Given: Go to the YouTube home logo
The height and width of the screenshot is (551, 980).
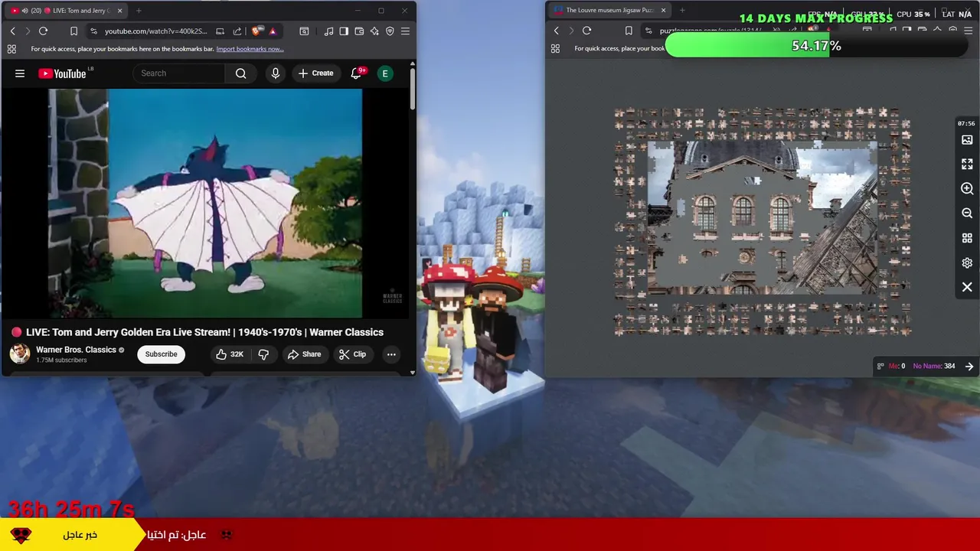Looking at the screenshot, I should 62,73.
